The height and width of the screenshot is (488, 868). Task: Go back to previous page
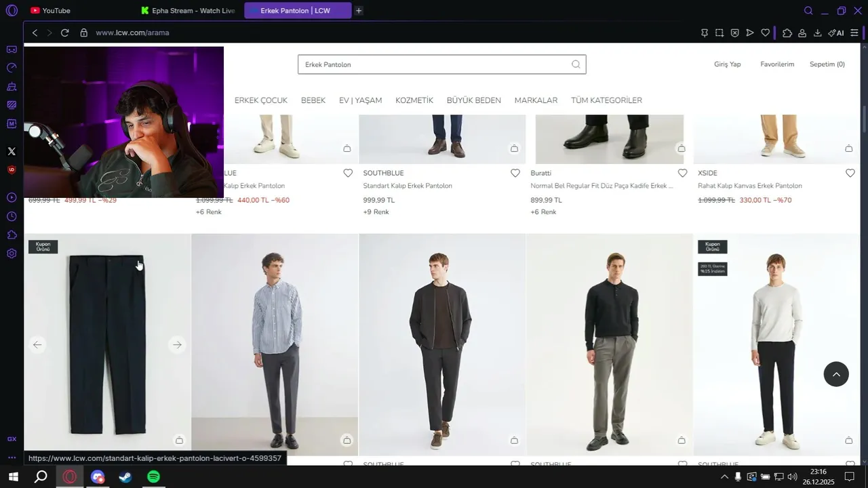[x=35, y=33]
